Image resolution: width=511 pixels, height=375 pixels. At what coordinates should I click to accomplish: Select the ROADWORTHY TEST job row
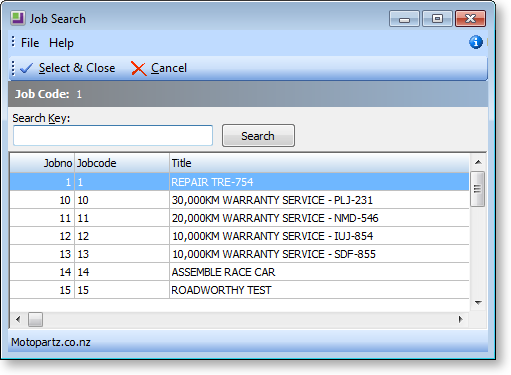point(239,290)
